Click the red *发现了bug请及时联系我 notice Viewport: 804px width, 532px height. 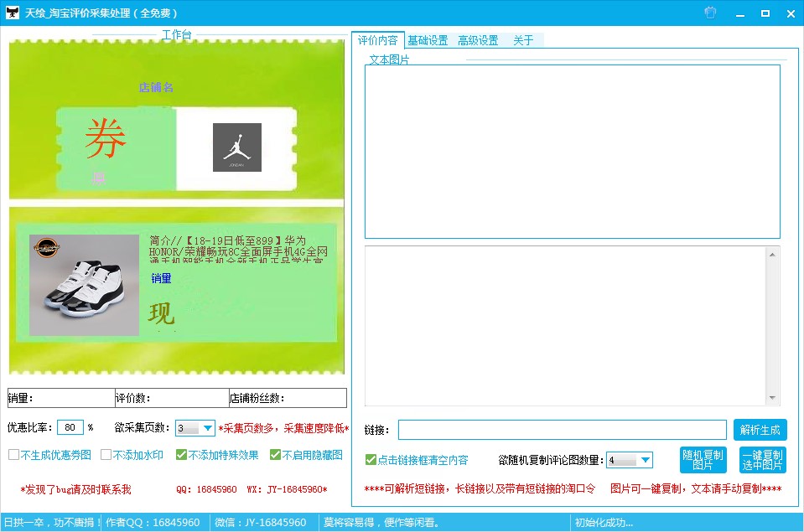(x=76, y=489)
